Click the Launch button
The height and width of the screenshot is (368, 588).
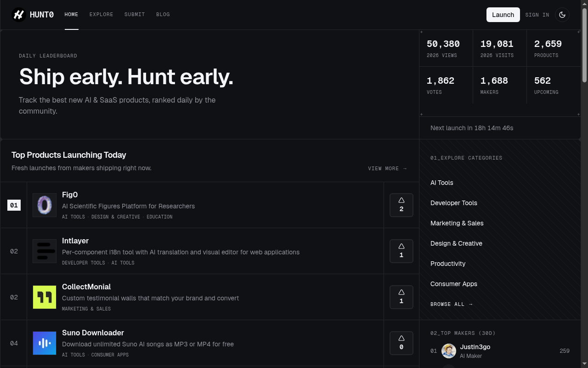coord(503,15)
